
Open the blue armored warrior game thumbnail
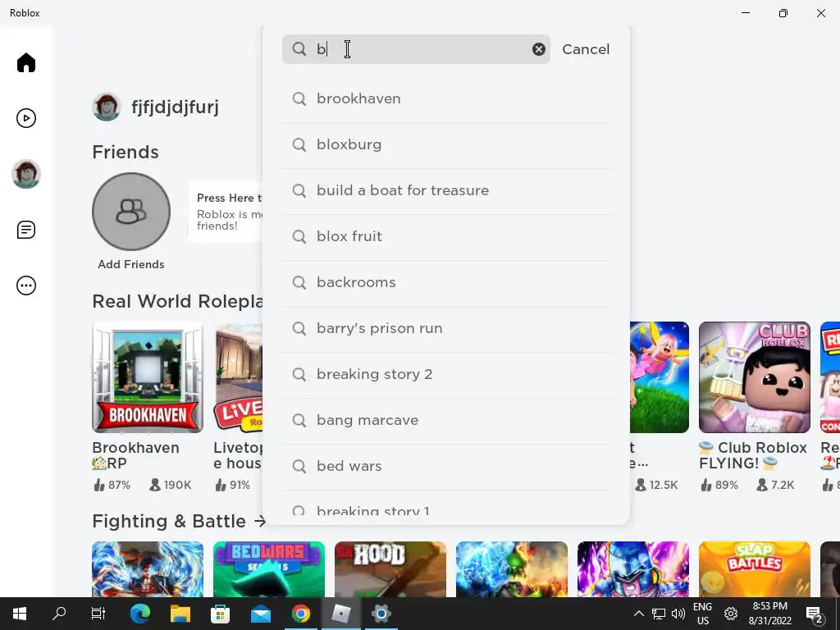[633, 569]
